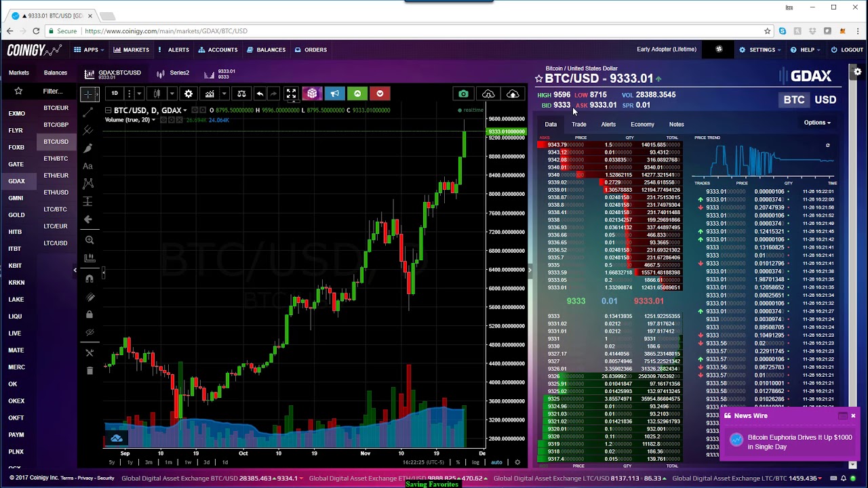Open chart properties gear icon
This screenshot has width=868, height=488.
click(189, 94)
